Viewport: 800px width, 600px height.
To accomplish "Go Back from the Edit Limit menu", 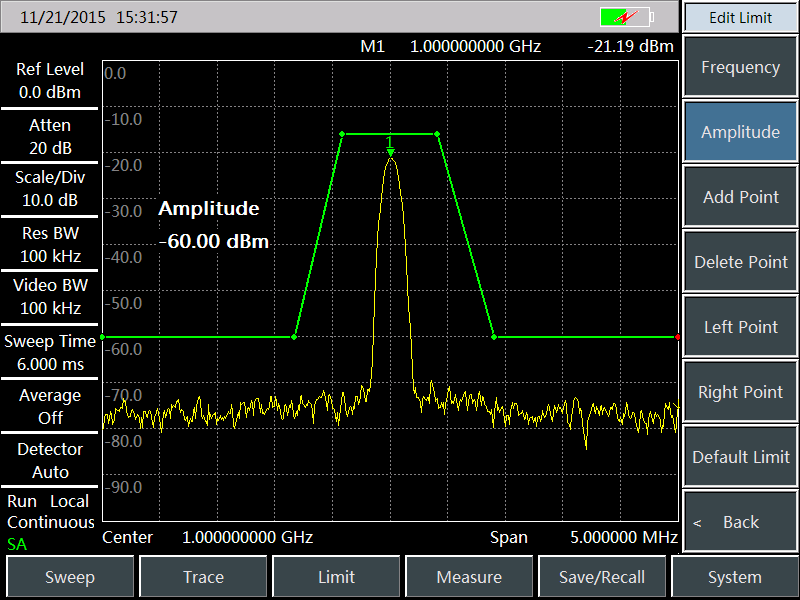I will pos(740,522).
